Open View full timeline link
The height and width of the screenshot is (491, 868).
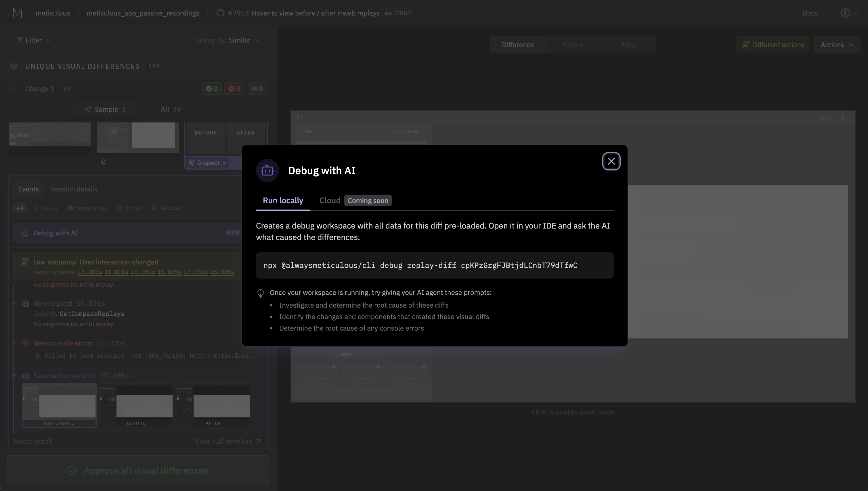pyautogui.click(x=228, y=442)
